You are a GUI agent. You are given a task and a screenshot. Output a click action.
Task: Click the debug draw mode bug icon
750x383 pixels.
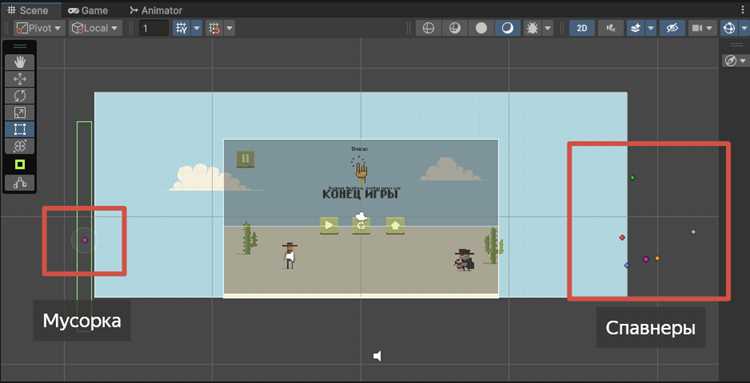(x=532, y=28)
